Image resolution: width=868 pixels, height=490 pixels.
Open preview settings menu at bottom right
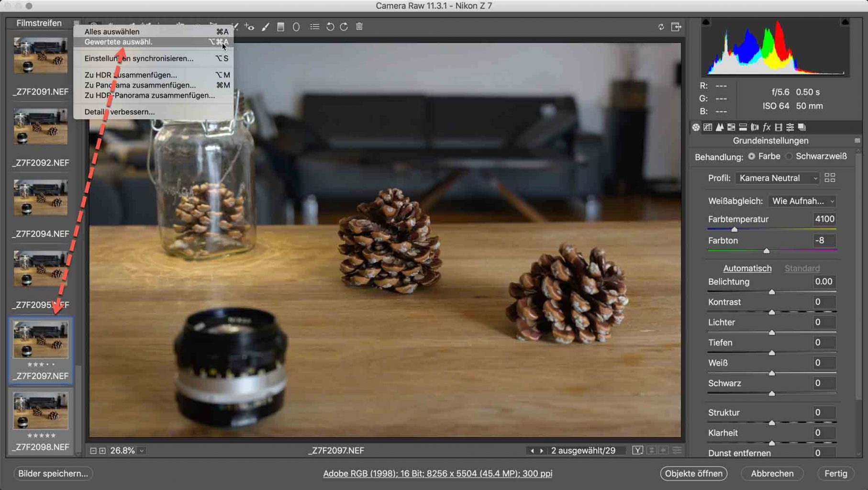(x=677, y=450)
